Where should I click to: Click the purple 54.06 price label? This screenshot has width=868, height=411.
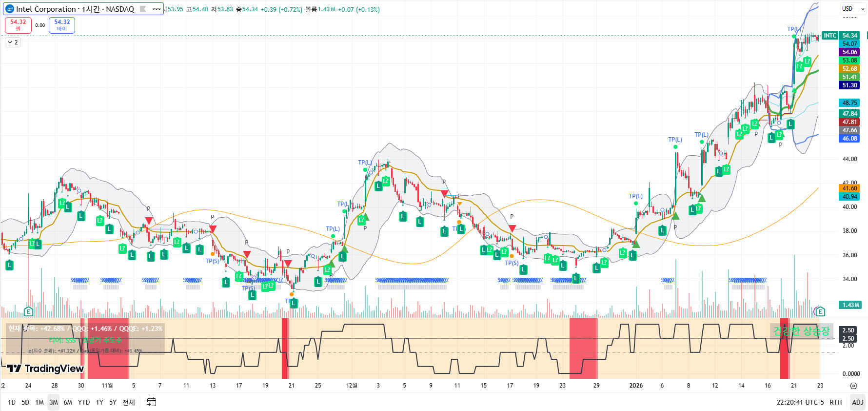pos(849,52)
